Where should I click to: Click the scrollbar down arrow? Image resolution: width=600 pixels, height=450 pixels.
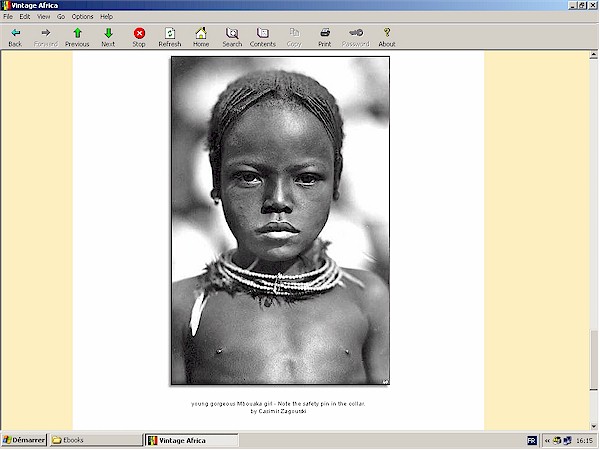[x=593, y=426]
